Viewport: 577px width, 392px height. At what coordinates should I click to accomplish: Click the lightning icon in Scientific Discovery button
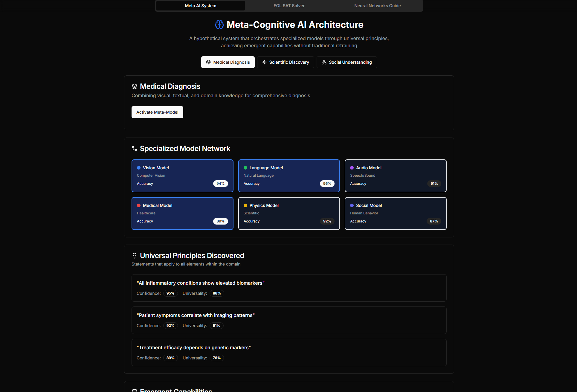click(264, 62)
